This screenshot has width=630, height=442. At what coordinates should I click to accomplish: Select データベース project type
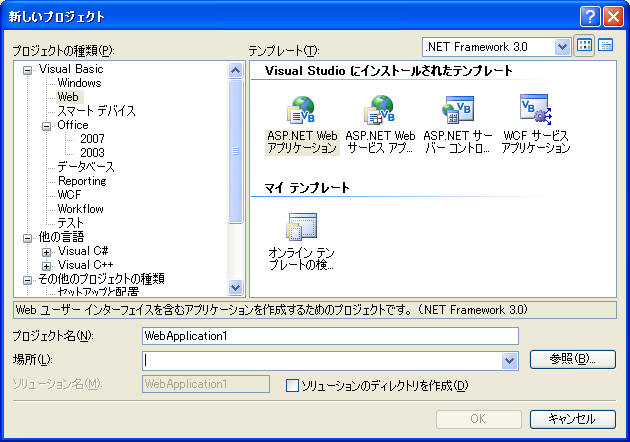[86, 167]
